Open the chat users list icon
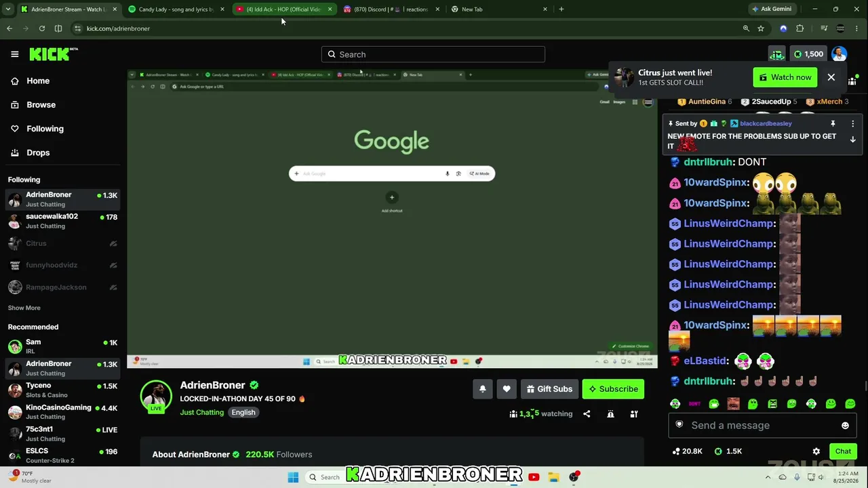 (852, 81)
